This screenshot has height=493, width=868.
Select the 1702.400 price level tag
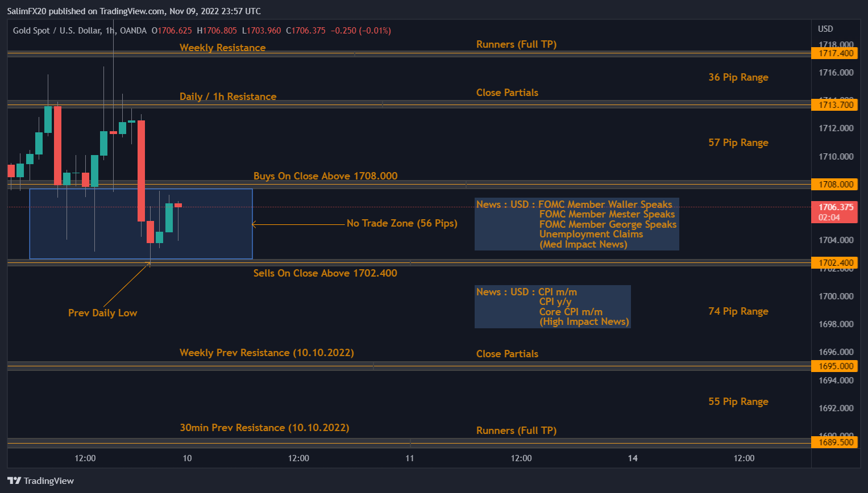(836, 262)
